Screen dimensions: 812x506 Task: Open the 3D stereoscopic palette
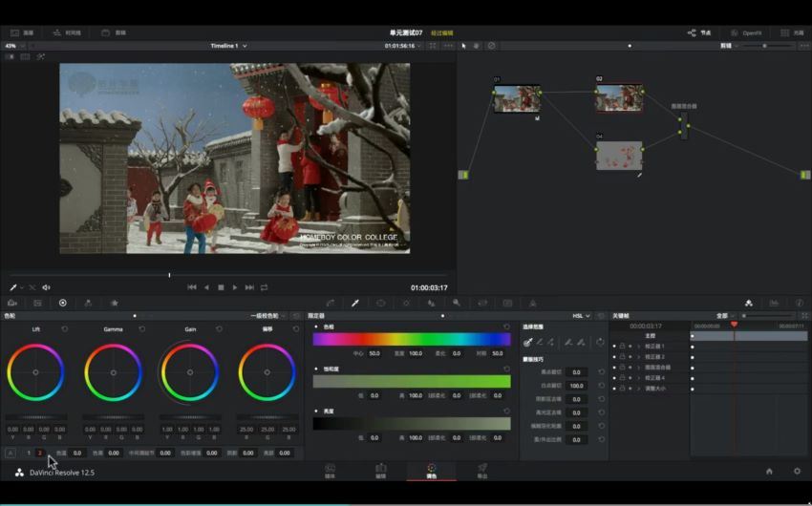pos(507,304)
